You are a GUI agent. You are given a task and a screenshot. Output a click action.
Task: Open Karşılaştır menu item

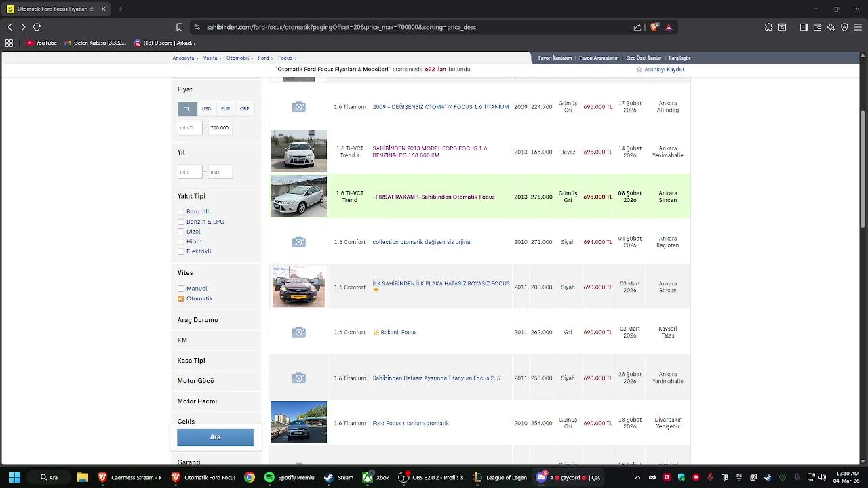[679, 58]
